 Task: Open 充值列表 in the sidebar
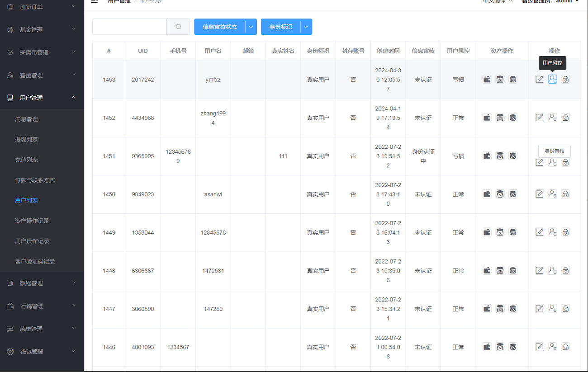[x=26, y=160]
